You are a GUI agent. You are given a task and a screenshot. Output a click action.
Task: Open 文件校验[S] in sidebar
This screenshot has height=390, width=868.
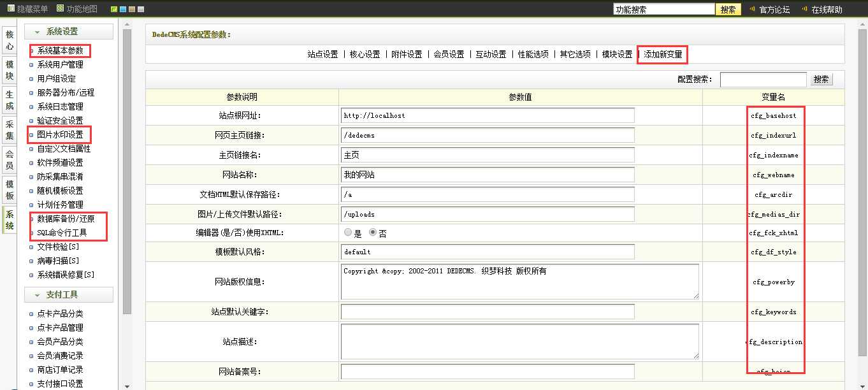pos(58,247)
